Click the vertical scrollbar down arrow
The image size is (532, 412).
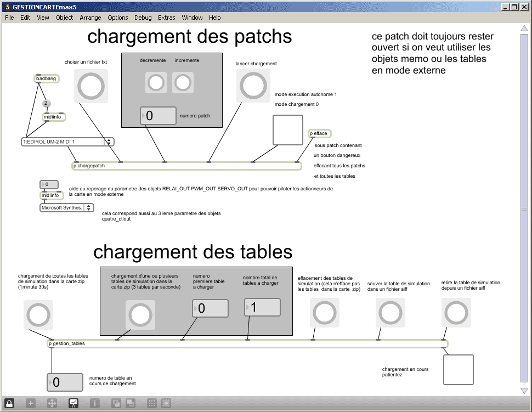(x=524, y=390)
